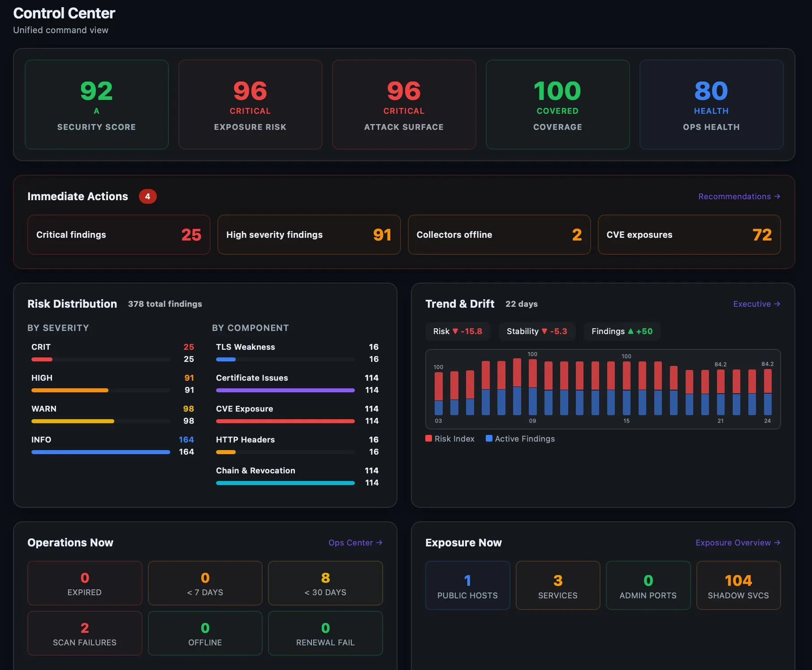Viewport: 812px width, 670px height.
Task: Open the Shadow Svcs tile
Action: [x=739, y=585]
